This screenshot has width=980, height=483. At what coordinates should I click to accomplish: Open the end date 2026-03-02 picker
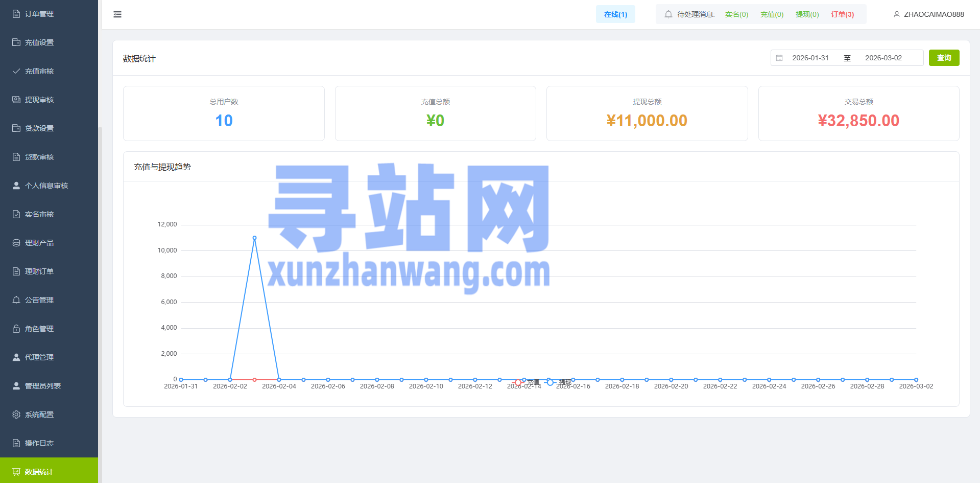click(x=883, y=58)
